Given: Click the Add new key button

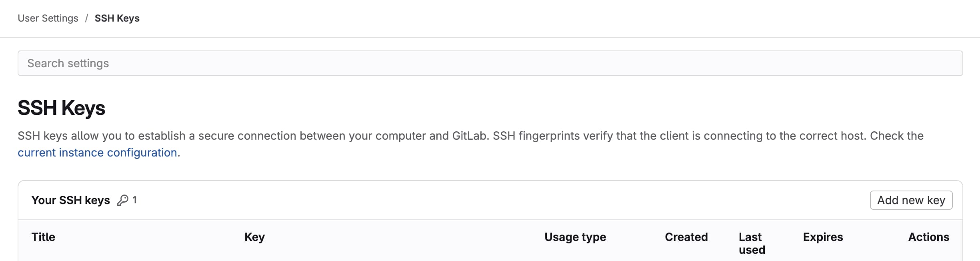Looking at the screenshot, I should (911, 200).
